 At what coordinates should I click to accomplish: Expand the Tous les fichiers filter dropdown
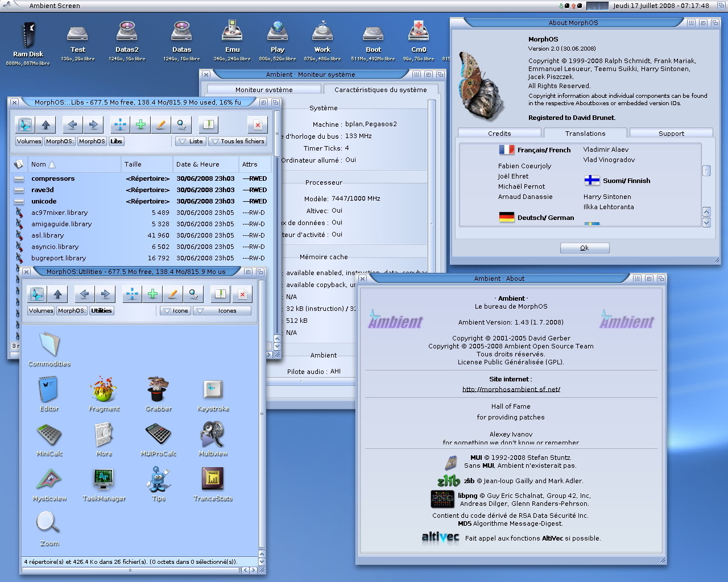[238, 141]
